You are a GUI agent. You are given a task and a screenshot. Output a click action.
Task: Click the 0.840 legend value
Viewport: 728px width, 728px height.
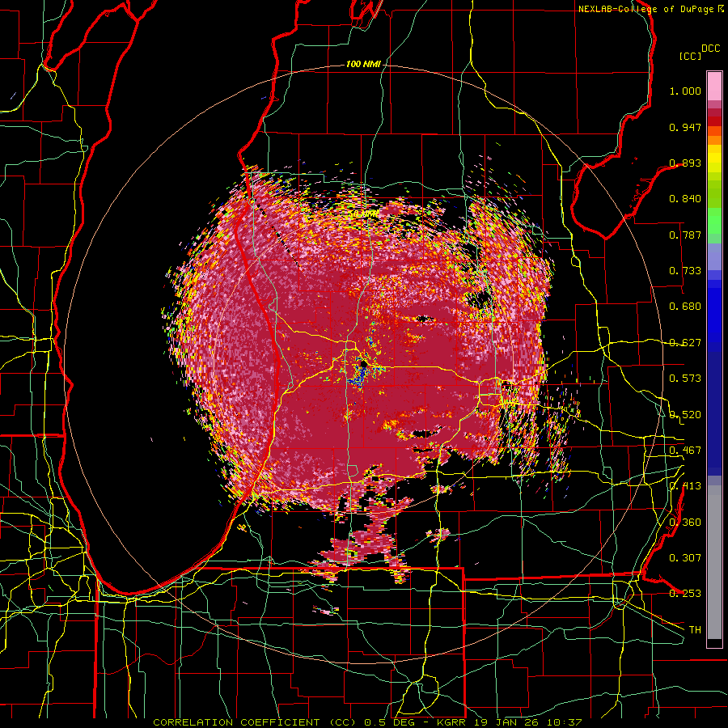pos(685,199)
